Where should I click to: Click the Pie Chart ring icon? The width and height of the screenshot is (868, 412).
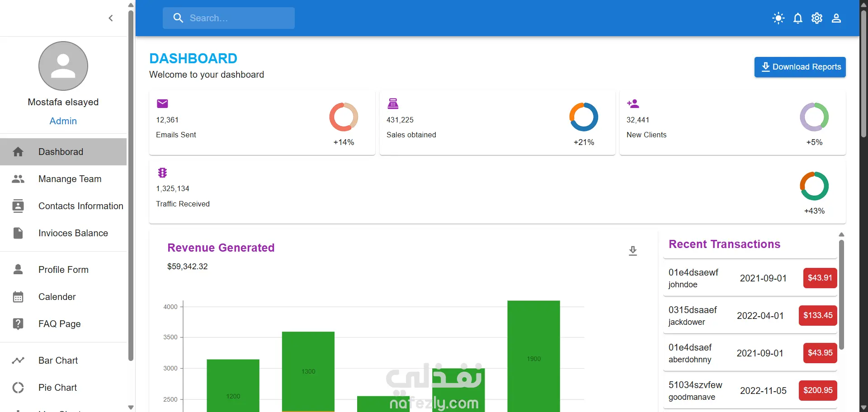click(18, 388)
